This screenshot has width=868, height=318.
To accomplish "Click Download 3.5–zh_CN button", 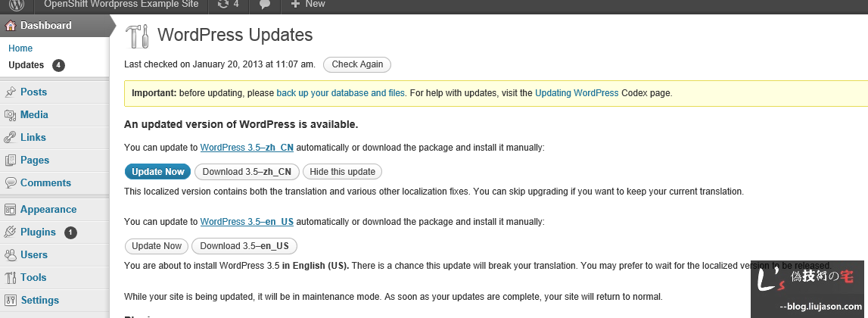I will 247,172.
